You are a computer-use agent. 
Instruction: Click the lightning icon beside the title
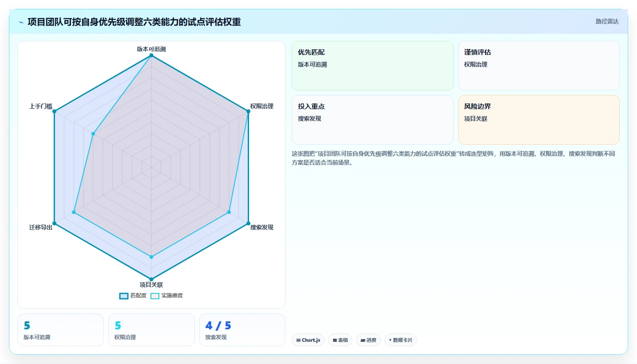click(21, 22)
